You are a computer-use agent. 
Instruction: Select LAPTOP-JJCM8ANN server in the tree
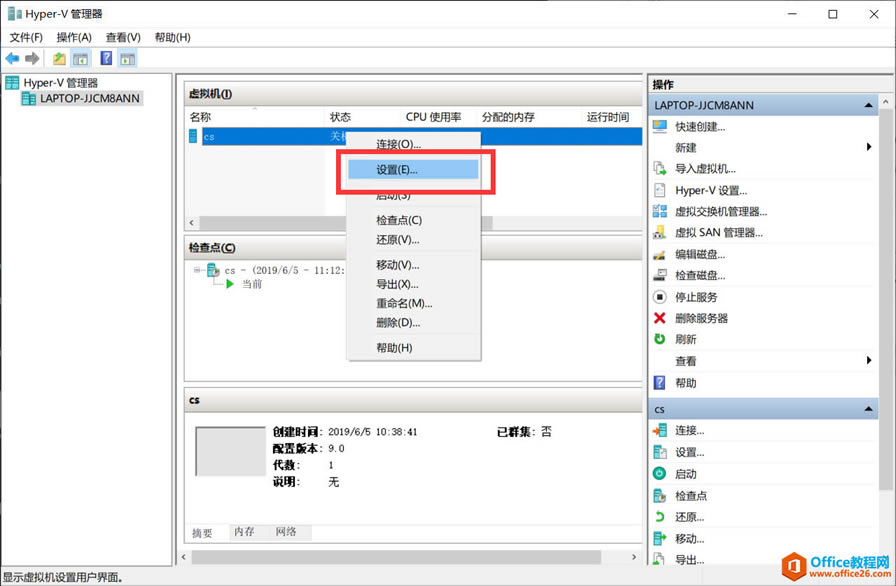coord(82,98)
